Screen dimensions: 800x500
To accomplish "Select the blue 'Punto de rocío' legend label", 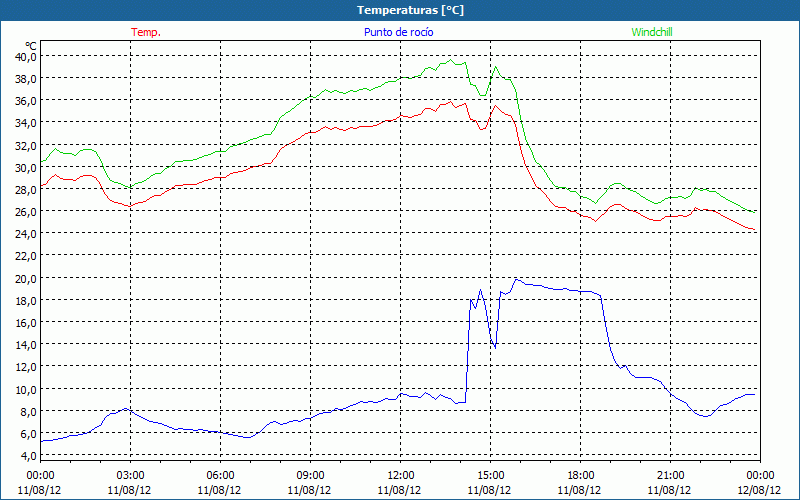I will pos(398,32).
